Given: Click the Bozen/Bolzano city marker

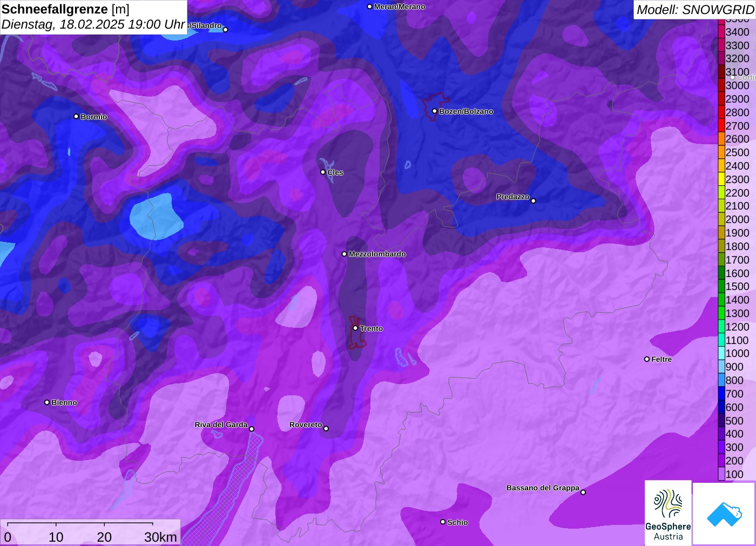Looking at the screenshot, I should [x=435, y=111].
